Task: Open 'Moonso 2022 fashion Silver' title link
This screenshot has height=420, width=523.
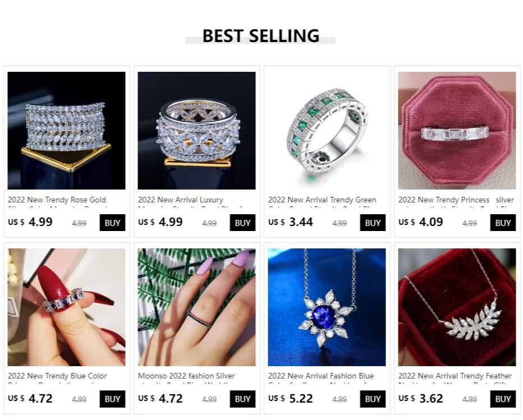Action: point(186,376)
